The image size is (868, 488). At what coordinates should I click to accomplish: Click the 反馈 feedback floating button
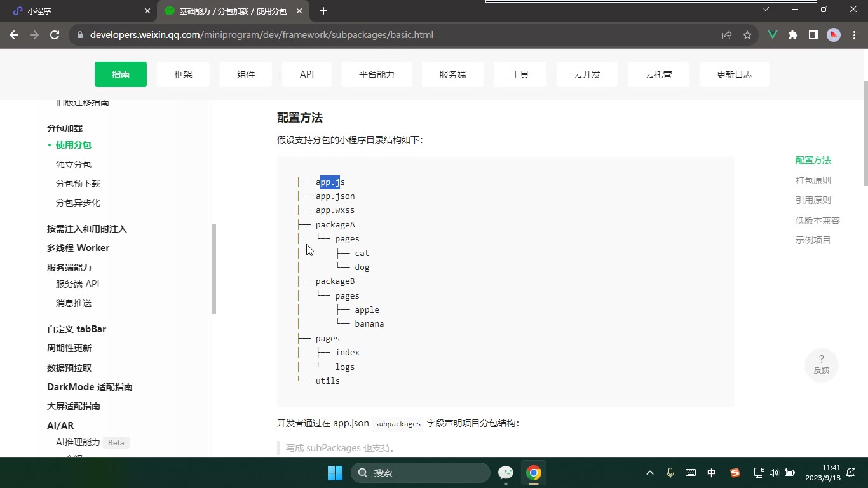(x=822, y=365)
